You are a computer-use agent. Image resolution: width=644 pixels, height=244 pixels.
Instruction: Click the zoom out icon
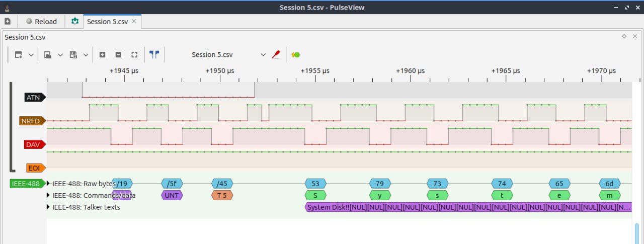tap(118, 55)
